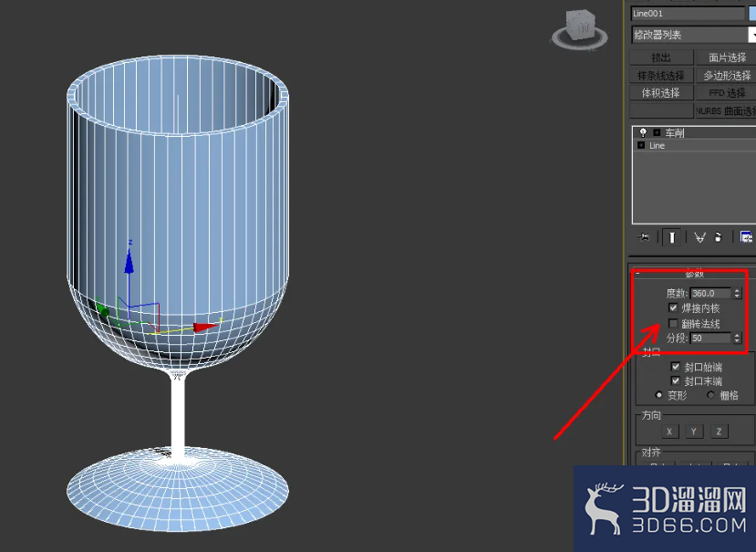Click the Make Unique icon
756x552 pixels.
coord(699,237)
